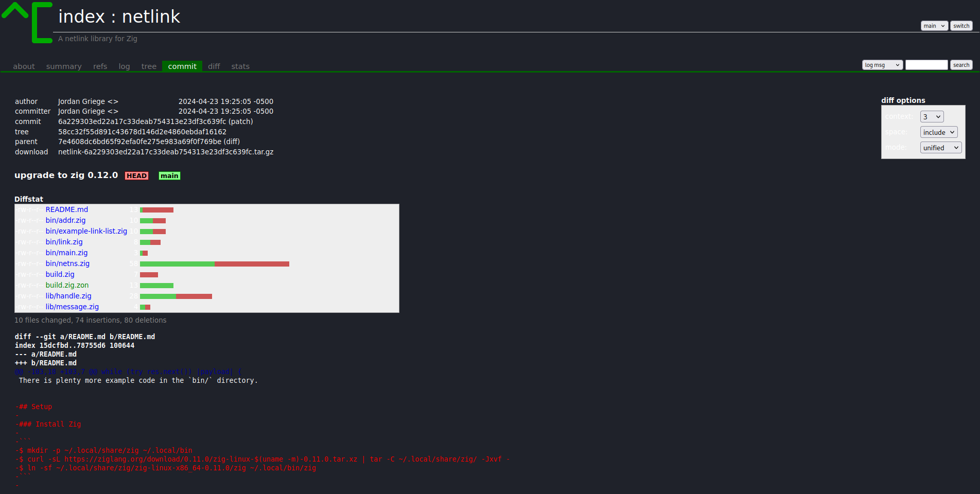Open the context lines dropdown
Screen dimensions: 980x494
[x=932, y=117]
